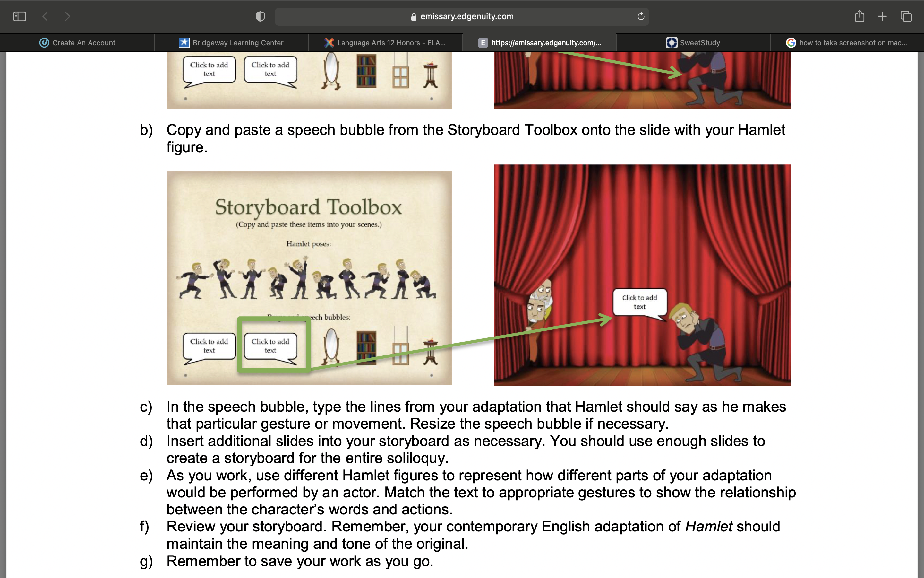The width and height of the screenshot is (924, 578).
Task: Show the tab overview icon
Action: pyautogui.click(x=906, y=16)
